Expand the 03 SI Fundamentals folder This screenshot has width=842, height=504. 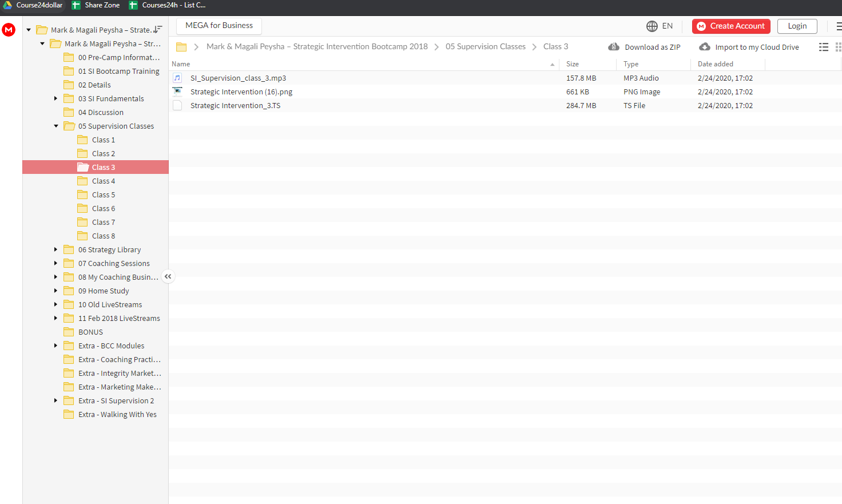pyautogui.click(x=55, y=98)
